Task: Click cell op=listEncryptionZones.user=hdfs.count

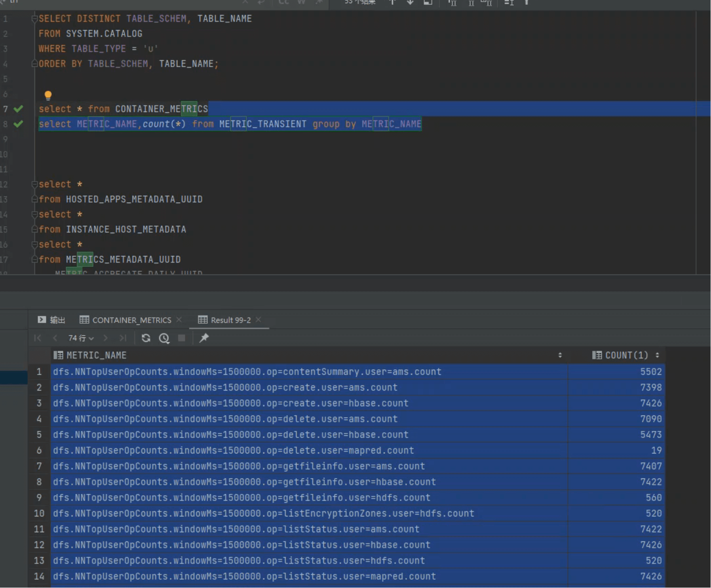Action: click(309, 513)
